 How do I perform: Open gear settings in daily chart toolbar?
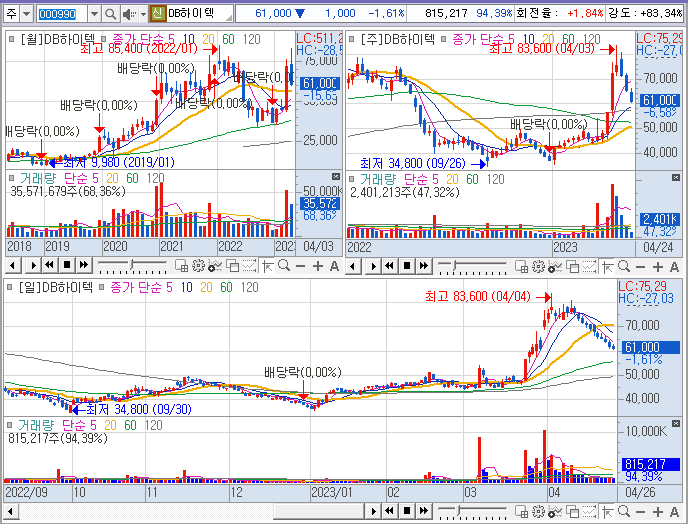(x=538, y=511)
